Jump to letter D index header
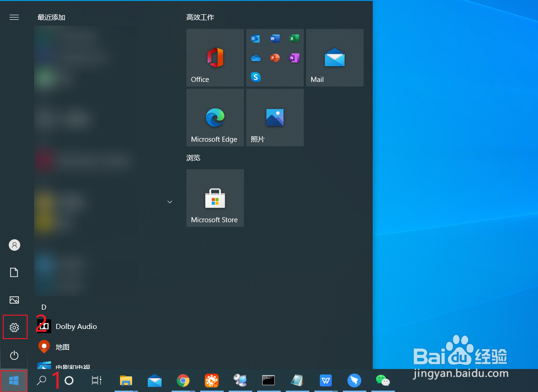 [44, 307]
